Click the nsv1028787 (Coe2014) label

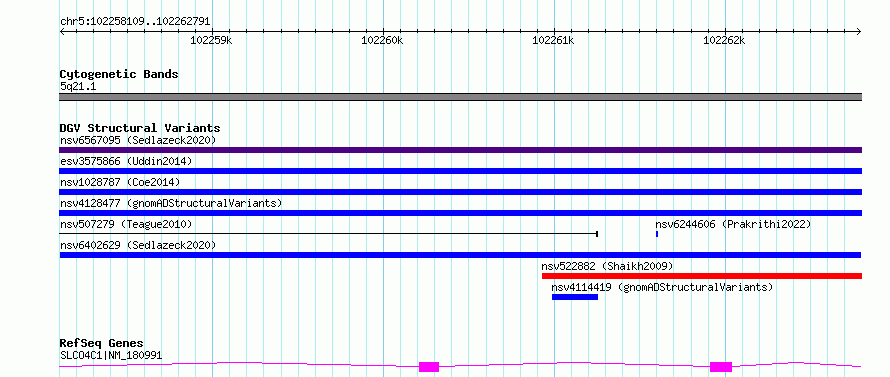pos(120,182)
